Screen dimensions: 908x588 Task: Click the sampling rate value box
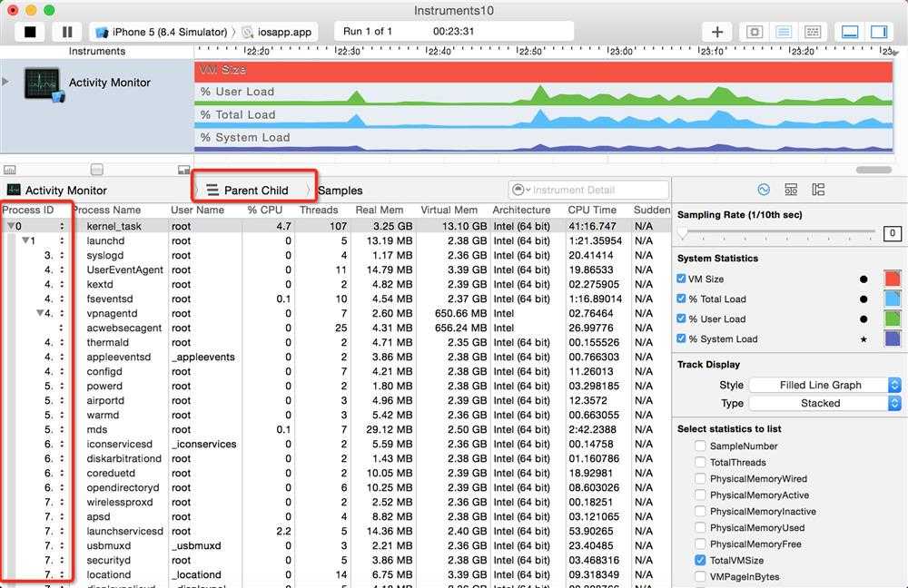pyautogui.click(x=893, y=233)
